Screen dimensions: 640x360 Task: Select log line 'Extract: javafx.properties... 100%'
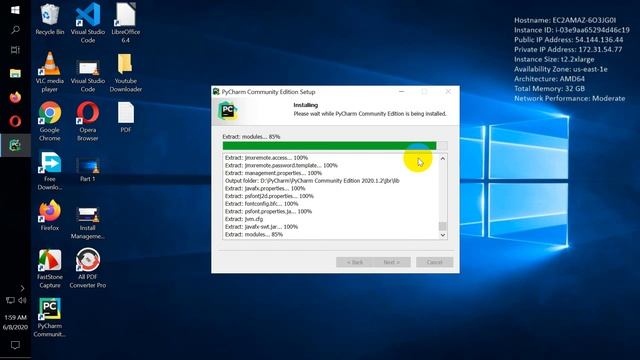(265, 189)
